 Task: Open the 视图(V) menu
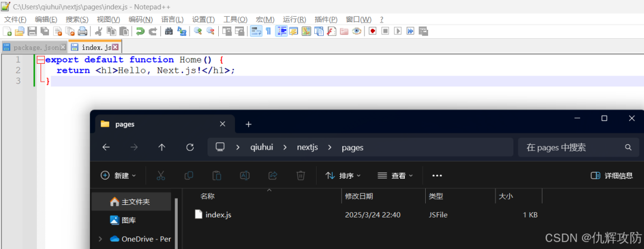pos(109,19)
